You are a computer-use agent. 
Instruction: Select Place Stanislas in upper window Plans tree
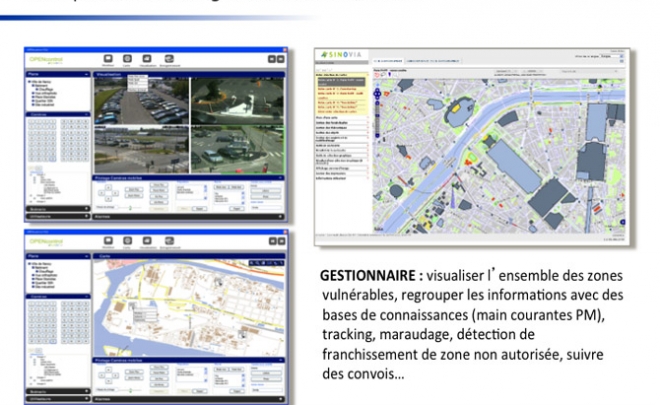click(x=44, y=97)
